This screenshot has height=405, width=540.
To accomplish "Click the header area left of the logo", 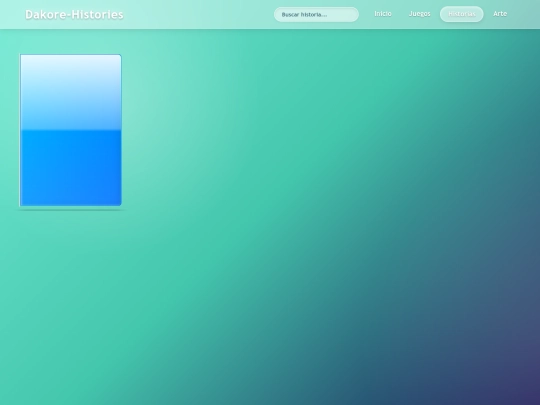I will click(x=12, y=14).
